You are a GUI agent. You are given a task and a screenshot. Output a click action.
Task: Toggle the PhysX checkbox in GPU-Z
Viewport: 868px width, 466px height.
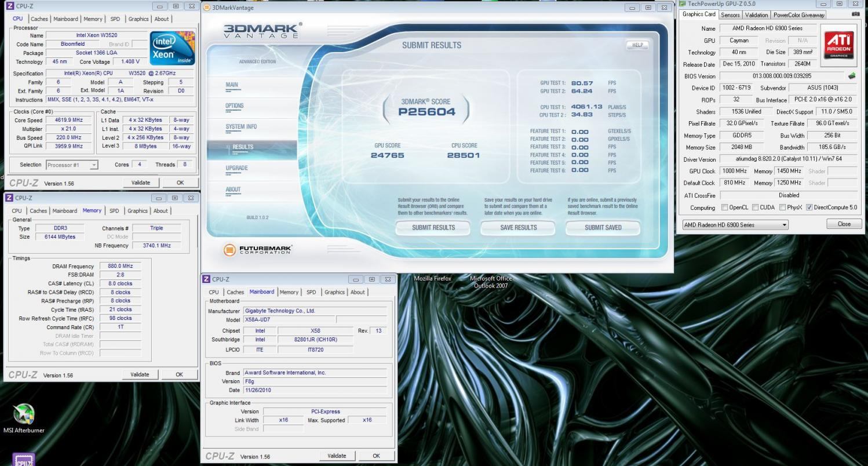(x=783, y=207)
